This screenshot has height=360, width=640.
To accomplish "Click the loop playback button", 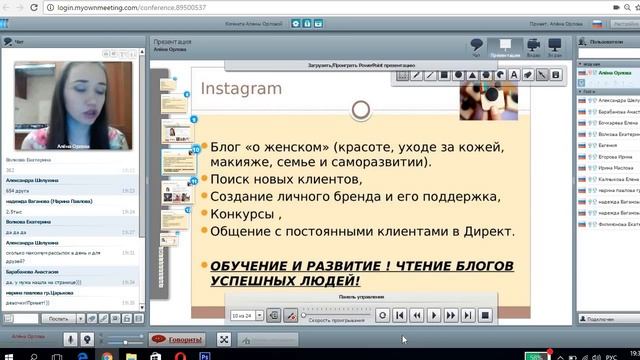I will (x=382, y=315).
